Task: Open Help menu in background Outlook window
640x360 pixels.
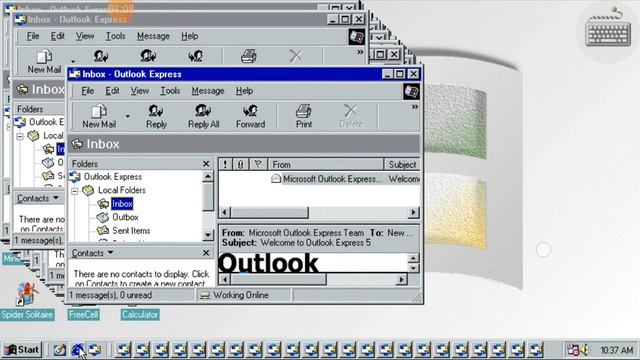Action: (x=189, y=36)
